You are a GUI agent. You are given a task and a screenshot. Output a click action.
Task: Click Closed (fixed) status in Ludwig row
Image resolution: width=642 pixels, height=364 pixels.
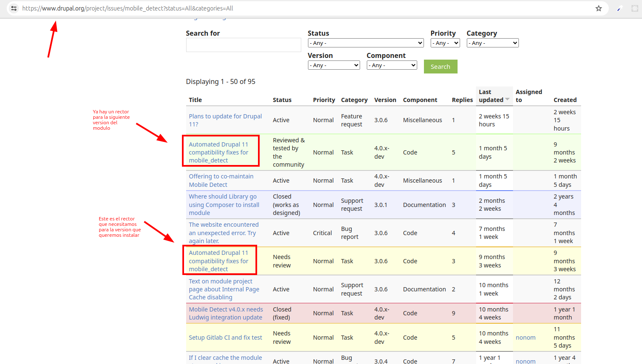[282, 313]
